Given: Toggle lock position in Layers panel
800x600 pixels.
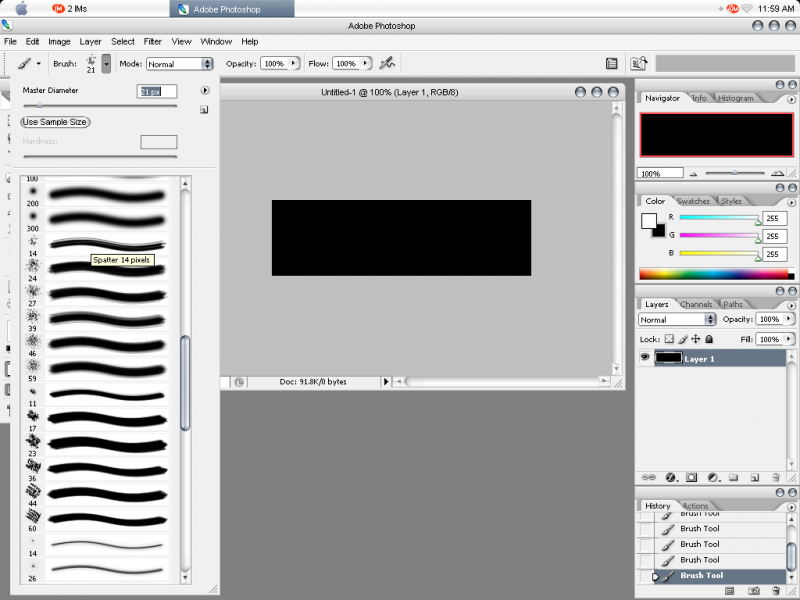Looking at the screenshot, I should pos(695,339).
